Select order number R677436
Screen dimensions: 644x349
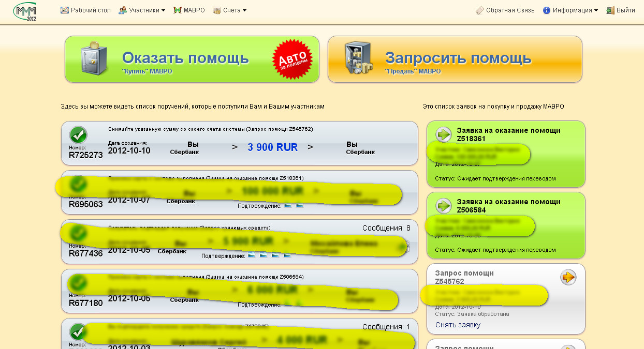pyautogui.click(x=86, y=253)
